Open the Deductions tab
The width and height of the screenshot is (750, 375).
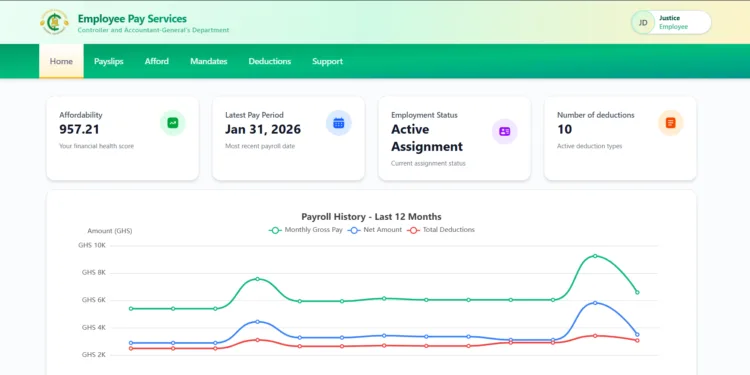point(270,61)
